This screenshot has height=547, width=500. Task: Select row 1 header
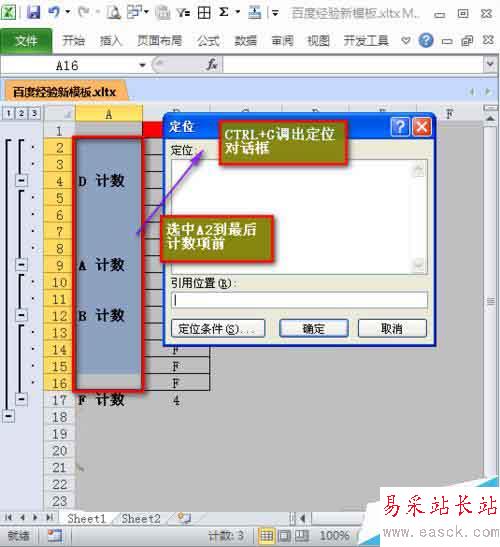point(59,131)
